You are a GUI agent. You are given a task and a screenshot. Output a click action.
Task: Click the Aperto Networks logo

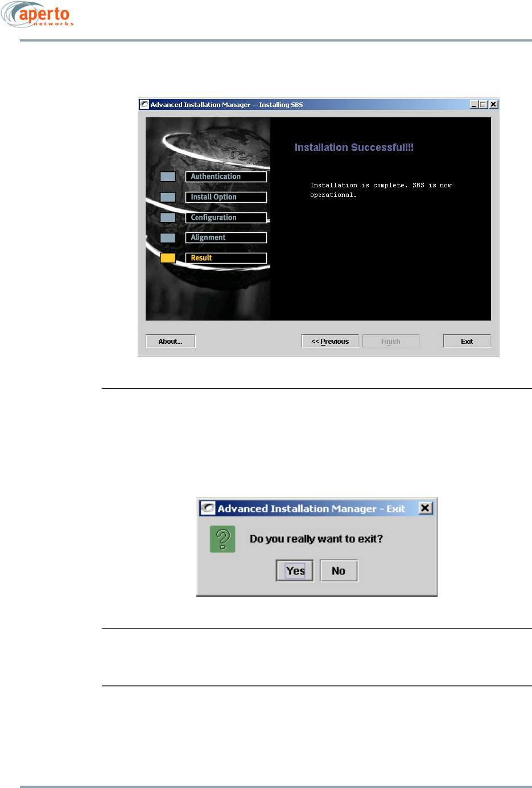click(38, 15)
